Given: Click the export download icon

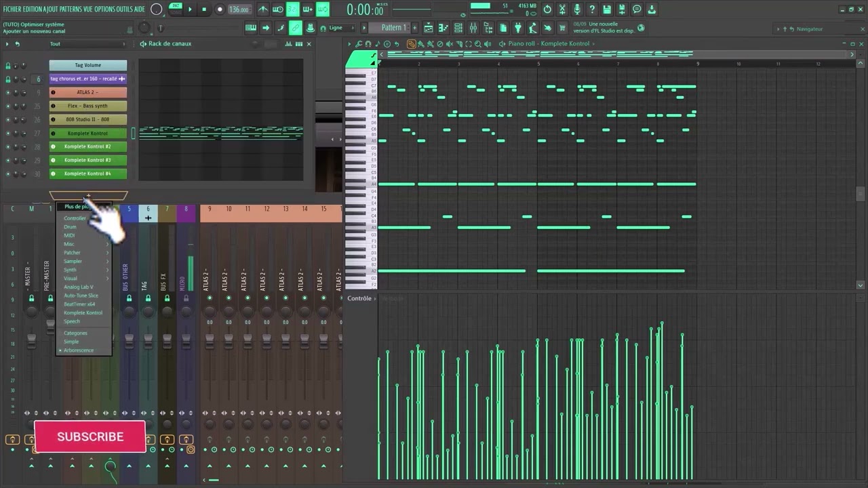Looking at the screenshot, I should (x=651, y=9).
